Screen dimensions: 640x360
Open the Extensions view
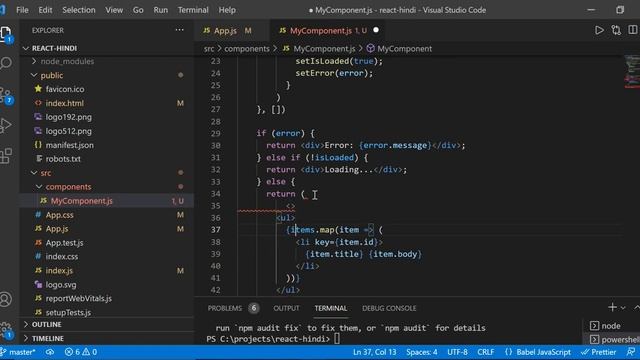(6, 156)
